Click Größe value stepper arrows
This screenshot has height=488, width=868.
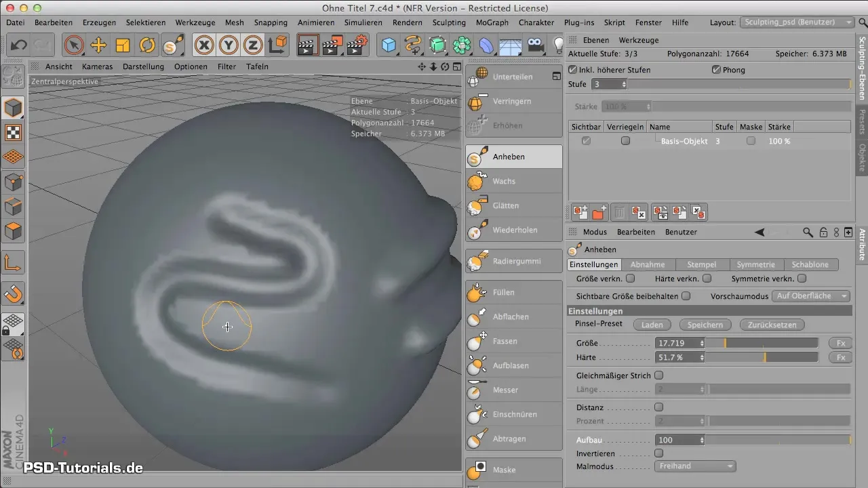pyautogui.click(x=702, y=343)
